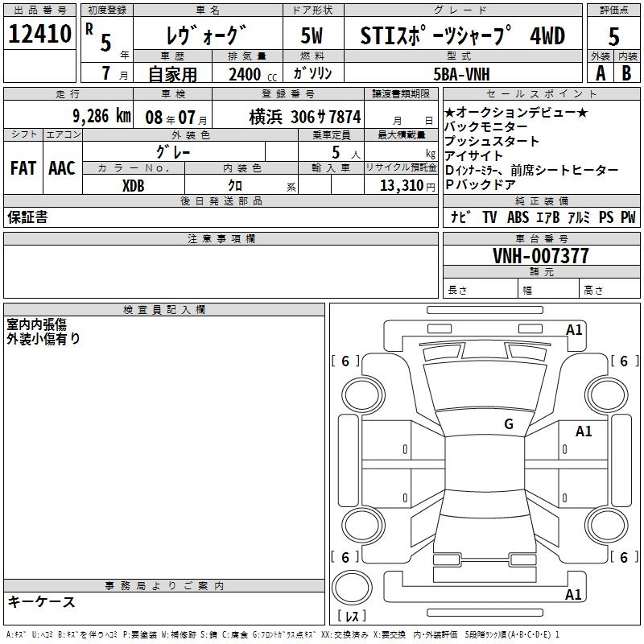Click equipment item TV
Image resolution: width=644 pixels, height=644 pixels.
click(x=489, y=217)
